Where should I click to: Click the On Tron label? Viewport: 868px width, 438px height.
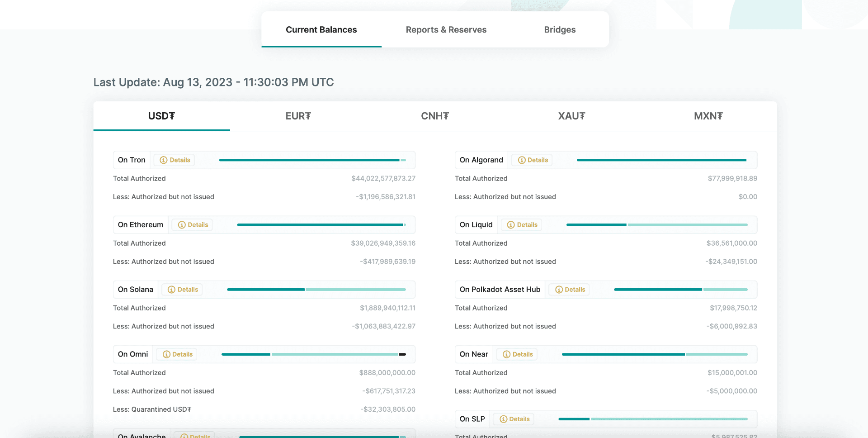132,160
